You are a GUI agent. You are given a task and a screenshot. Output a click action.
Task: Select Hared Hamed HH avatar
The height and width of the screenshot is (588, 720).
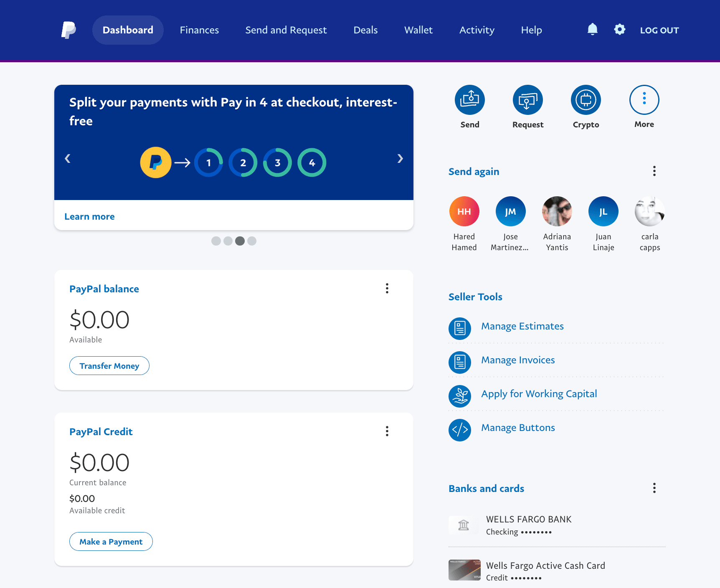pos(464,211)
